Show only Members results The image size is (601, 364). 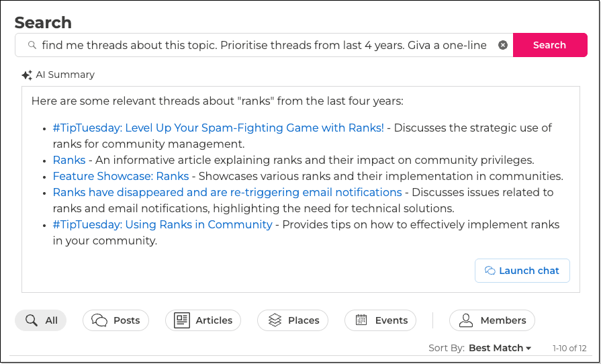click(x=492, y=320)
